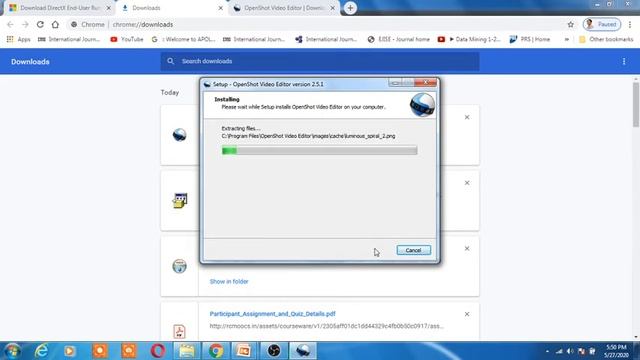This screenshot has height=360, width=640.
Task: Click Cancel in the OpenShot setup dialog
Action: coord(413,250)
